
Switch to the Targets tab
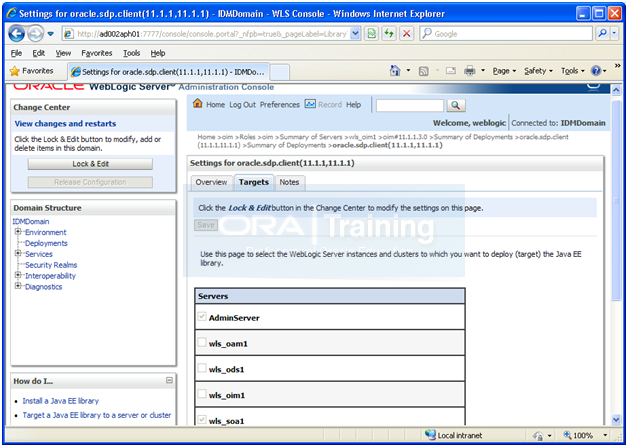[x=254, y=182]
